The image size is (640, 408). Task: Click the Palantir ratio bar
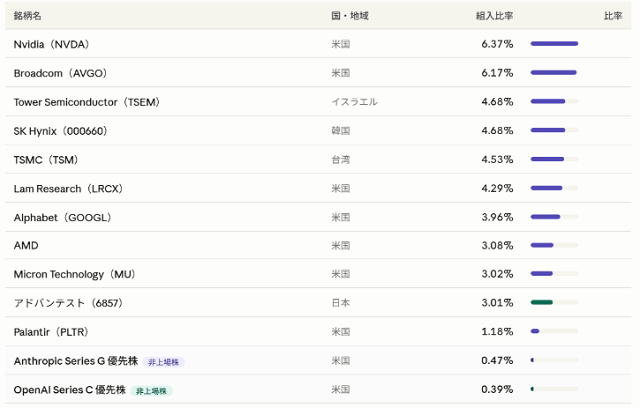[x=535, y=331]
